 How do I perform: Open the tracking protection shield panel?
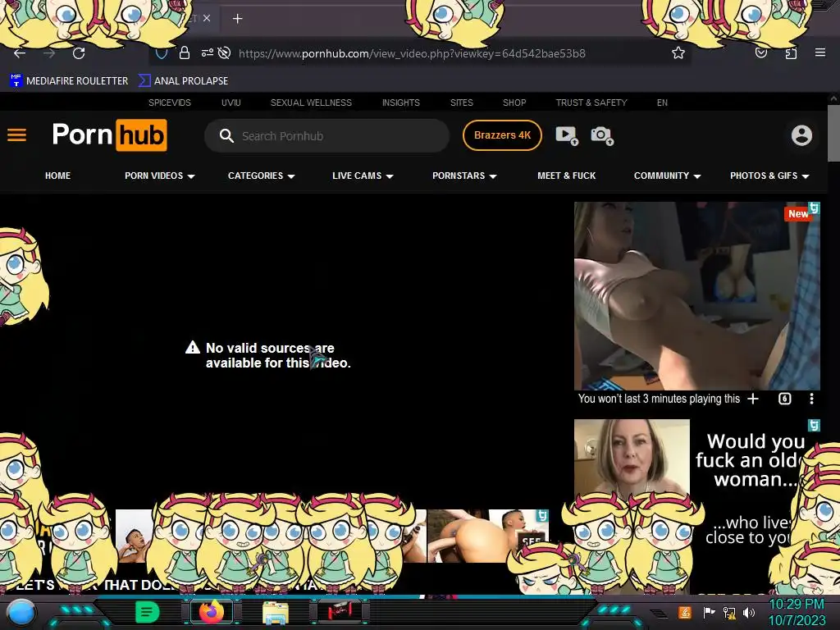click(x=162, y=53)
